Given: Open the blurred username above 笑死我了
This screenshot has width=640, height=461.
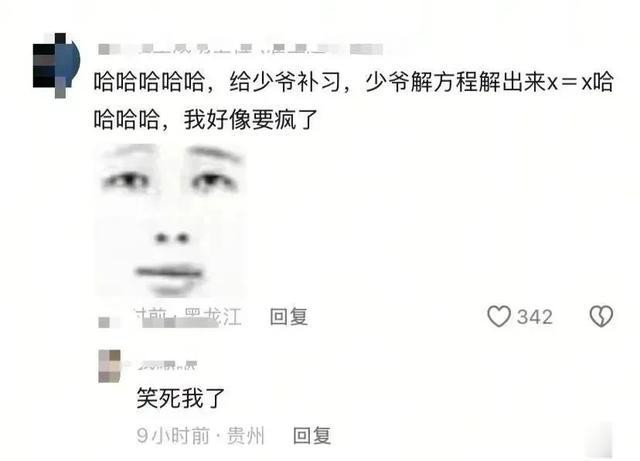Looking at the screenshot, I should pyautogui.click(x=167, y=365).
